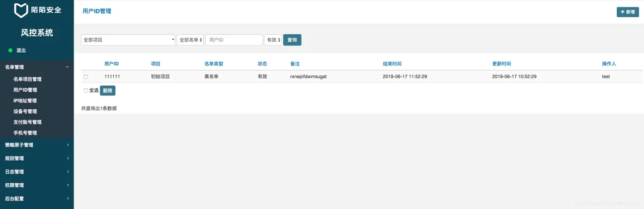Screen dimensions: 644x209
Task: Open the 全部名单 list type dropdown
Action: coord(190,40)
